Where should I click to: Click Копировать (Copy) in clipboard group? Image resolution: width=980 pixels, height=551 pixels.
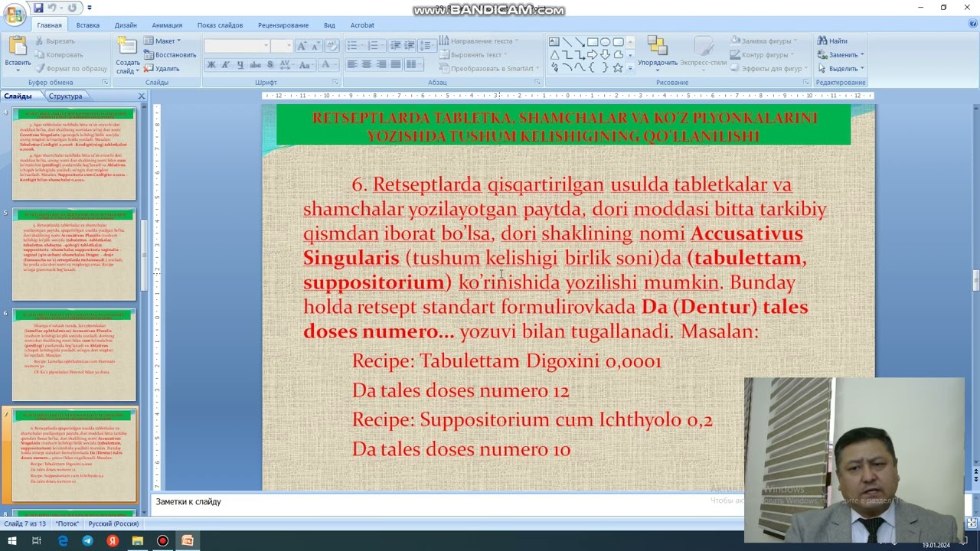(x=59, y=55)
